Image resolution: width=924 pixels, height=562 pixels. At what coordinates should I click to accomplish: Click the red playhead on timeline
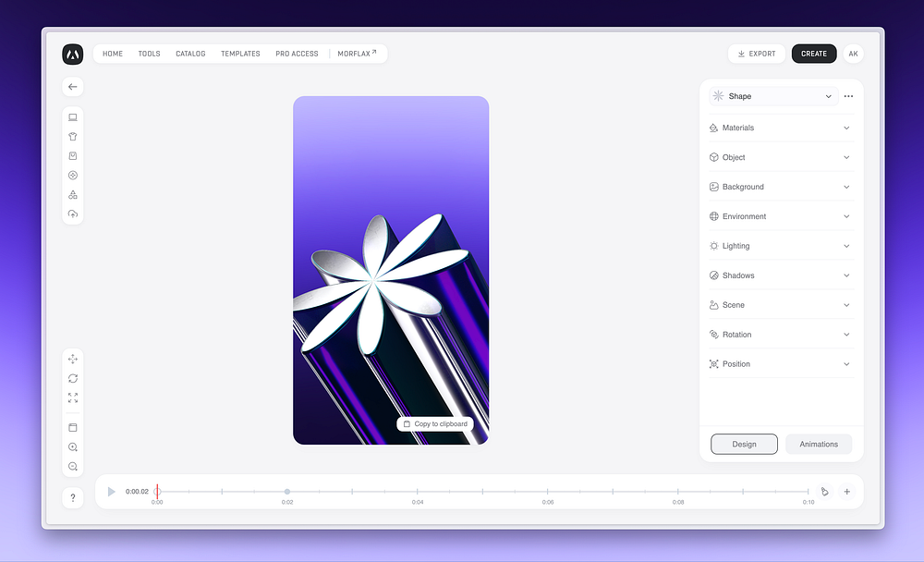point(157,491)
